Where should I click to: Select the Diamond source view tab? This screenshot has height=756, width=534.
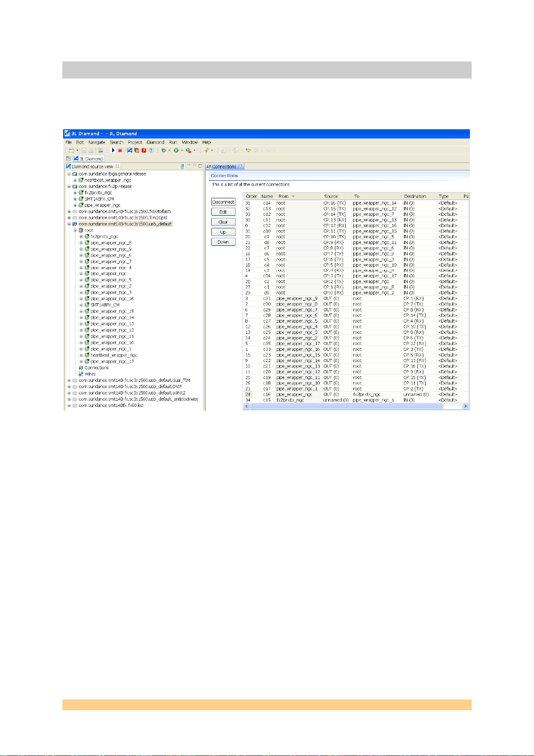92,166
